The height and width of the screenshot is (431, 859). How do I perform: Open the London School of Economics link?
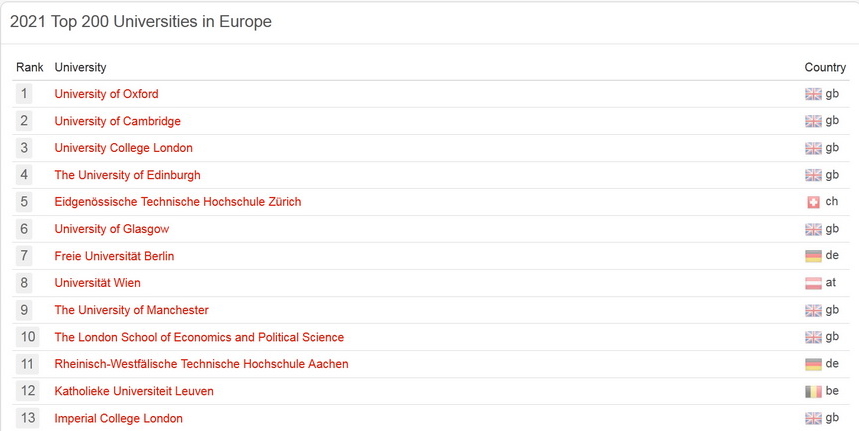pyautogui.click(x=199, y=337)
